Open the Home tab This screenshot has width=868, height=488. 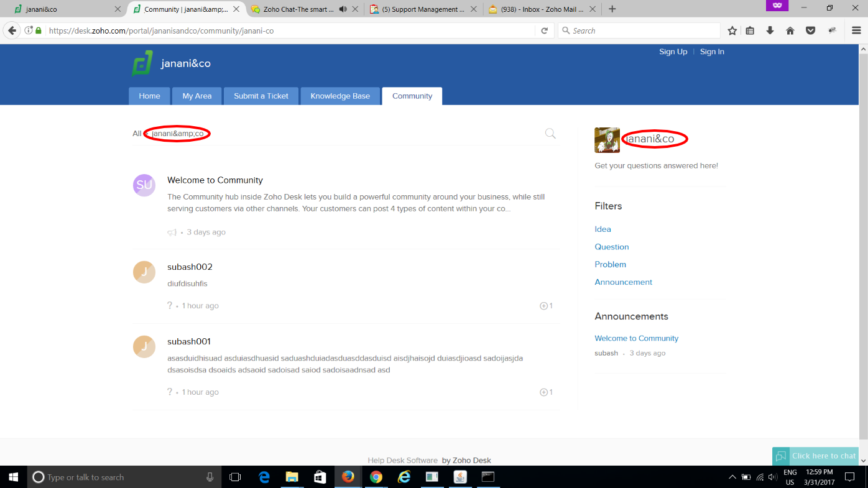pos(149,96)
